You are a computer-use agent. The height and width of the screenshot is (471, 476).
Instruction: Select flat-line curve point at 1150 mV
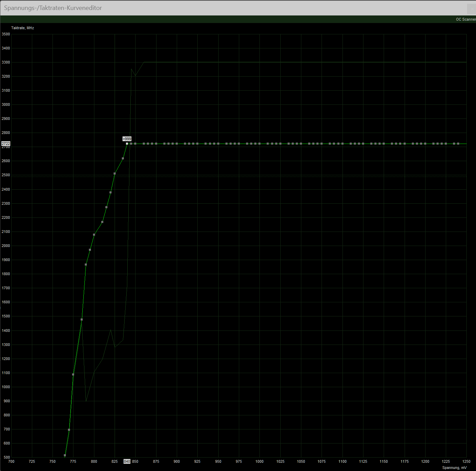pos(384,144)
